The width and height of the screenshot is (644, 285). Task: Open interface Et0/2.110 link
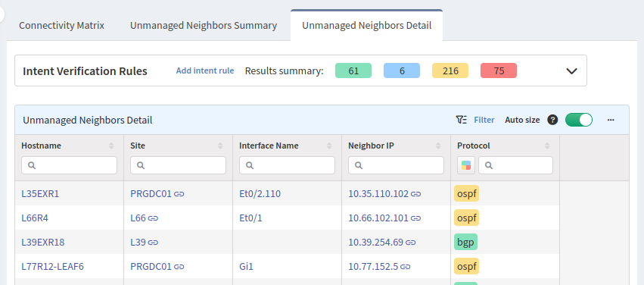pos(260,193)
